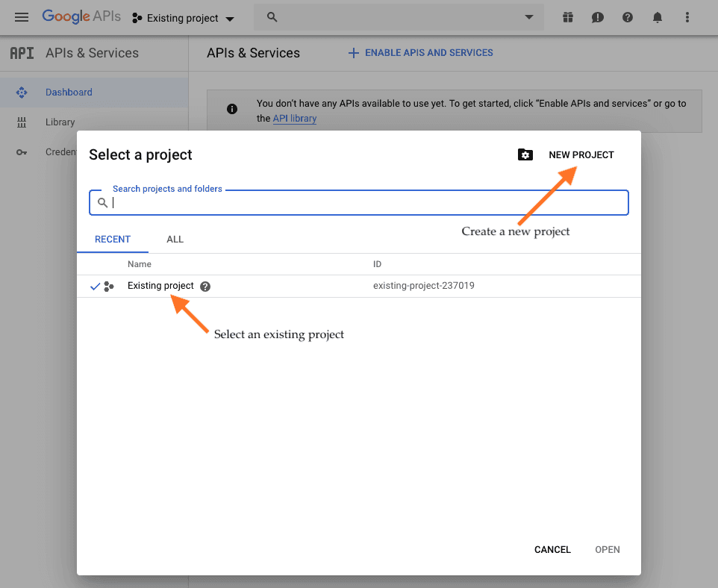Screen dimensions: 718x588
Task: Open the notifications bell
Action: tap(658, 17)
